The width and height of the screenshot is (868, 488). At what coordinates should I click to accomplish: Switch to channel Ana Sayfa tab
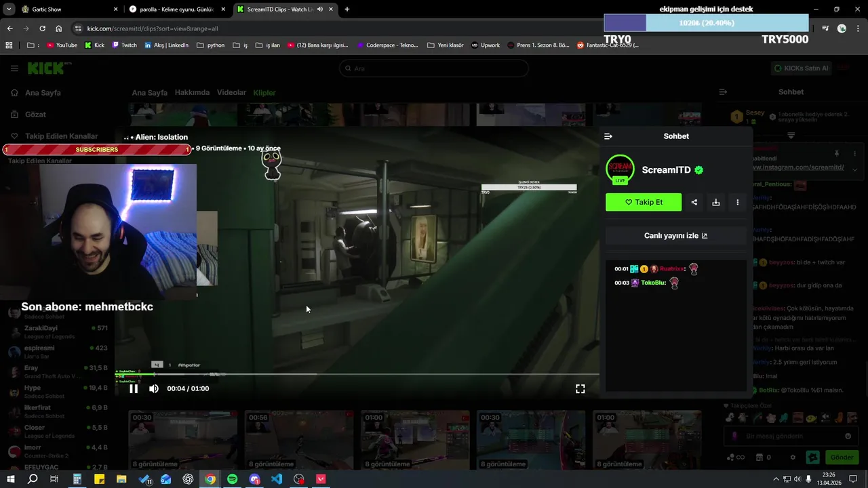(149, 93)
